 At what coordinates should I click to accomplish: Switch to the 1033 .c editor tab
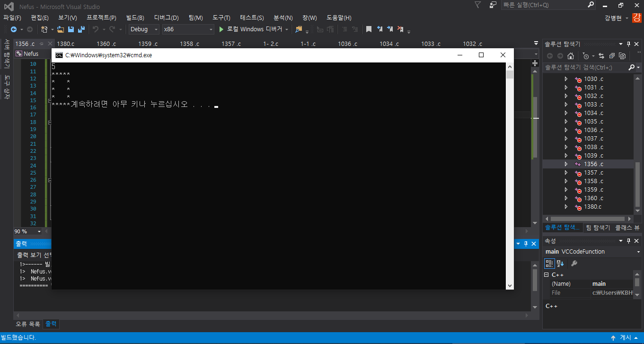pos(431,44)
